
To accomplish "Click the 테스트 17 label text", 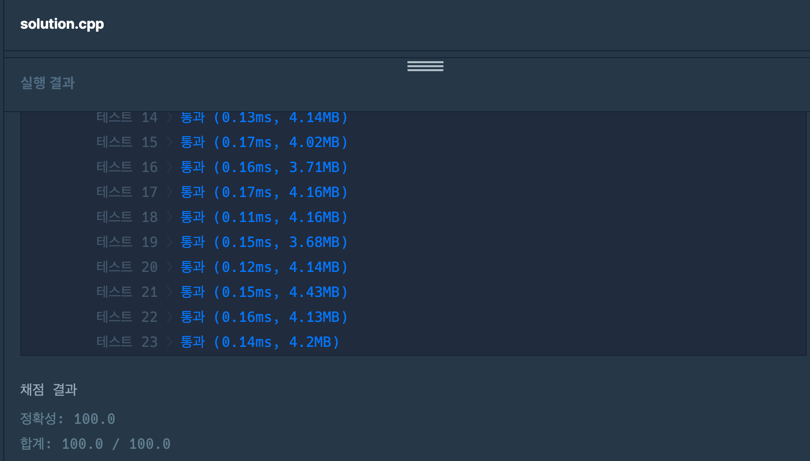I will [x=127, y=193].
